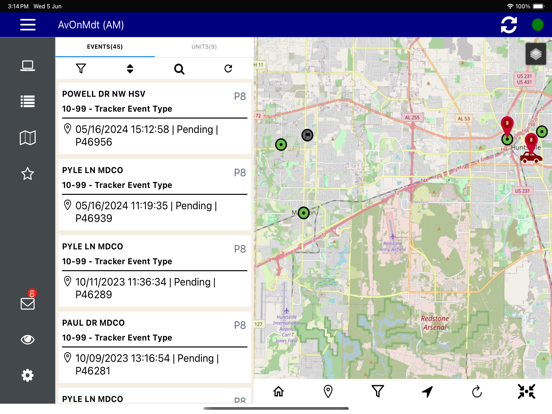Tap the navigation arrow icon
This screenshot has width=552, height=414.
coord(427,391)
